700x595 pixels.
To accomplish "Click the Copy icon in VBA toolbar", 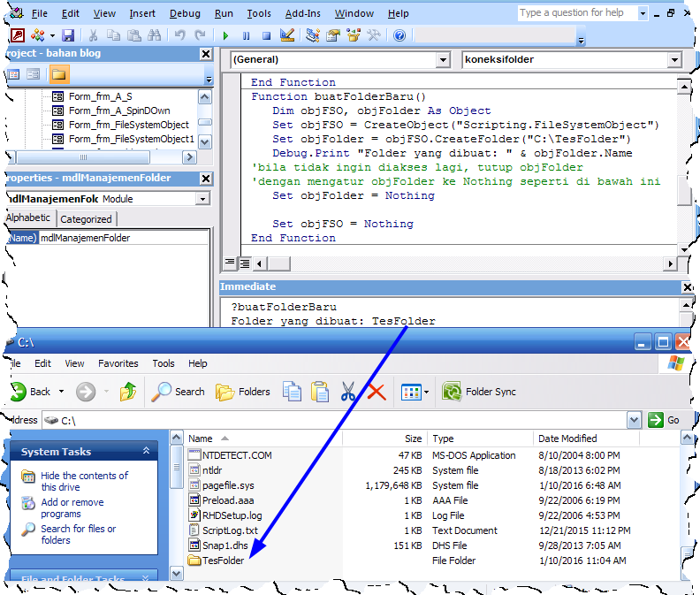I will click(113, 35).
